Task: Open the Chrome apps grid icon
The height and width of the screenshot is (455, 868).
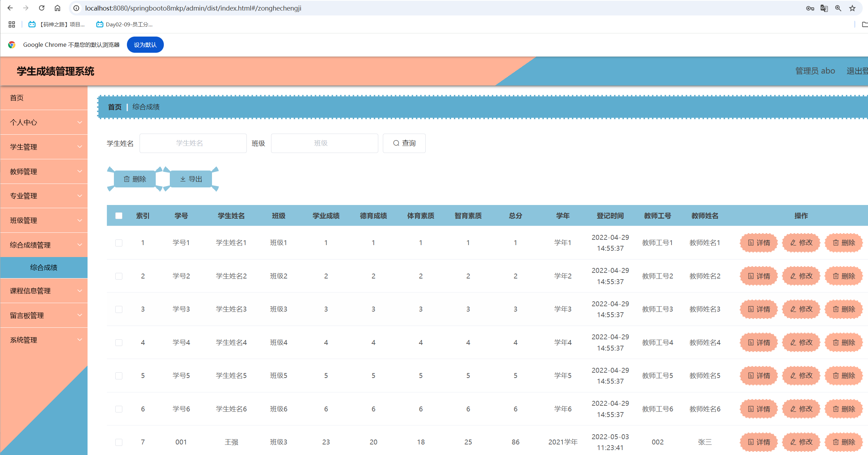Action: click(12, 24)
